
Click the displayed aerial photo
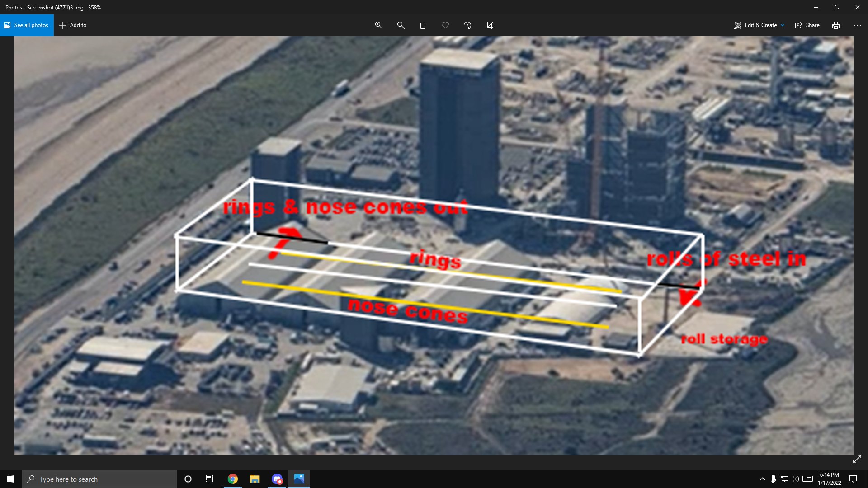pyautogui.click(x=434, y=245)
